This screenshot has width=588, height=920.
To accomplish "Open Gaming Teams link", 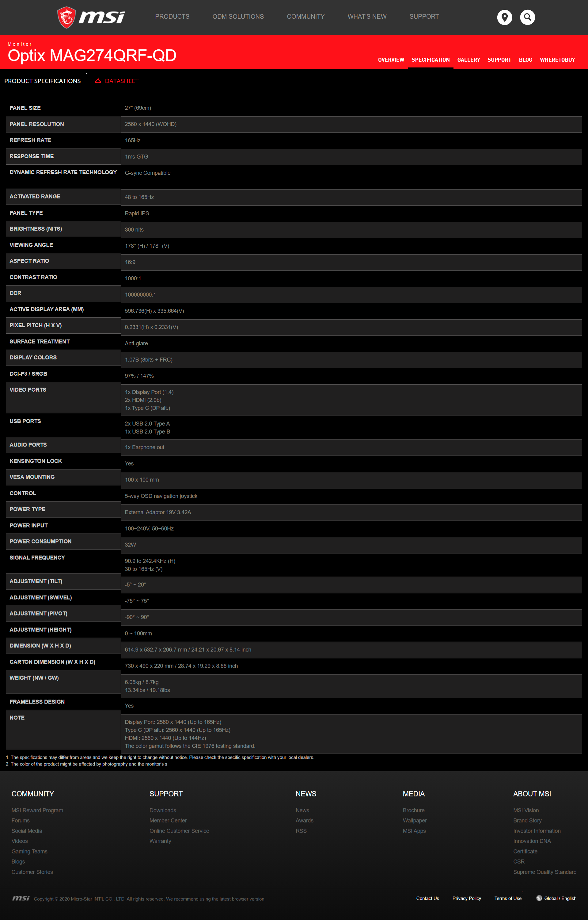I will (x=29, y=851).
